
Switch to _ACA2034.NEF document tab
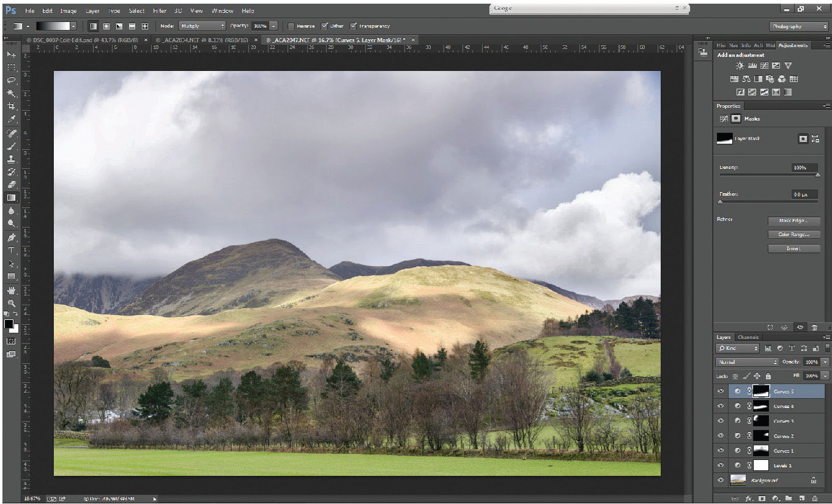pos(202,40)
